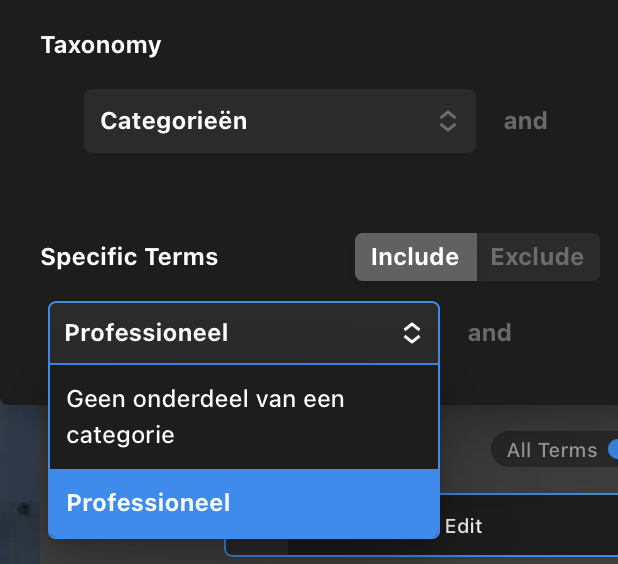Collapse the Professioneel terms dropdown

pyautogui.click(x=243, y=333)
